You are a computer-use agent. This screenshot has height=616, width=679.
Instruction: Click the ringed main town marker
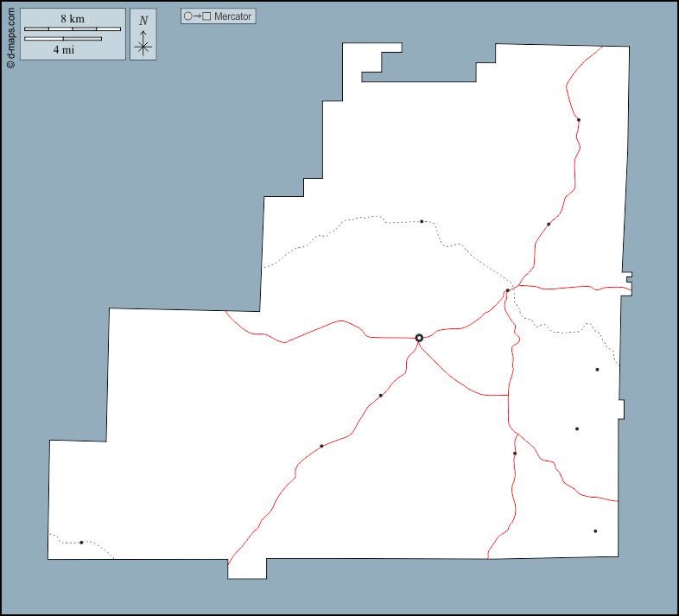coord(419,338)
